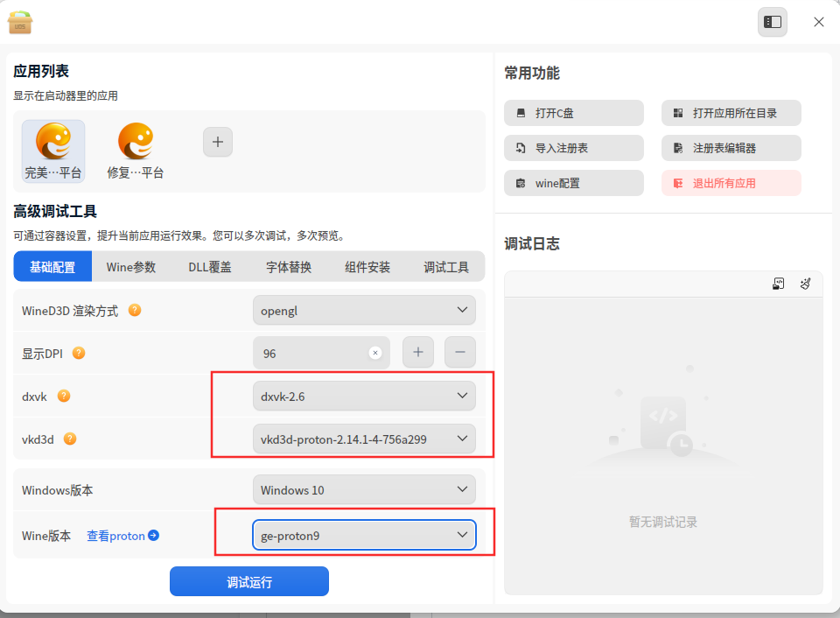Open wine配置 settings button
The height and width of the screenshot is (618, 840).
(574, 183)
